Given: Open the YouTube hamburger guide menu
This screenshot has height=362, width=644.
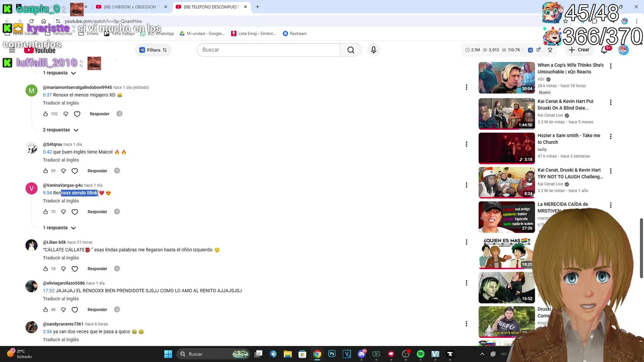Looking at the screenshot, I should (x=12, y=50).
